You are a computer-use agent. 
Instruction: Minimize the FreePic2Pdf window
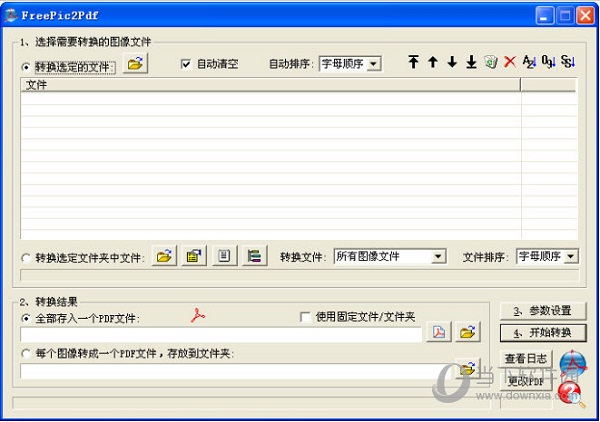click(x=544, y=16)
